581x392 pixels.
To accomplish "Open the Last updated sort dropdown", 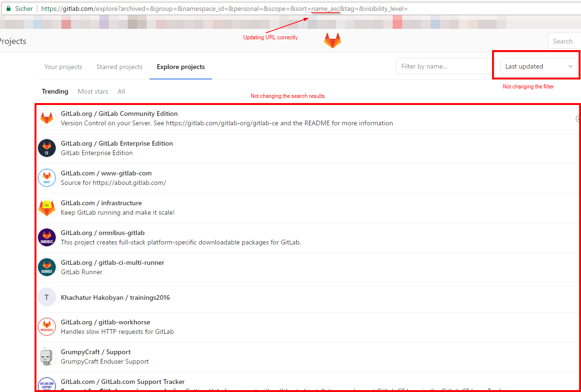I will (538, 67).
